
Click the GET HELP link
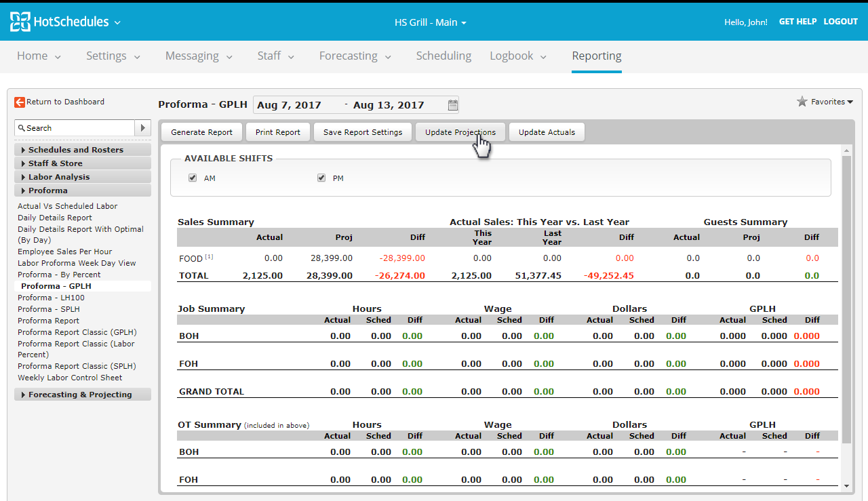pyautogui.click(x=797, y=22)
